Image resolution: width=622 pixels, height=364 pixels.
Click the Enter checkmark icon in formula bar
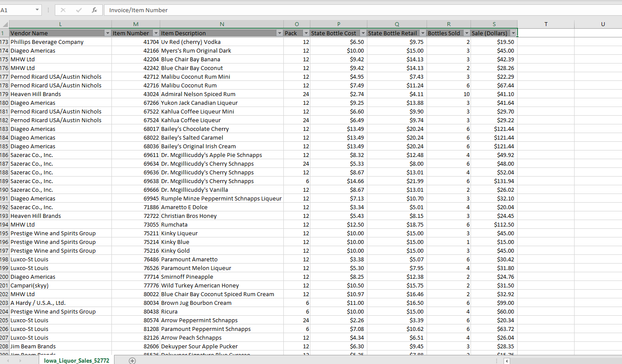click(x=79, y=10)
